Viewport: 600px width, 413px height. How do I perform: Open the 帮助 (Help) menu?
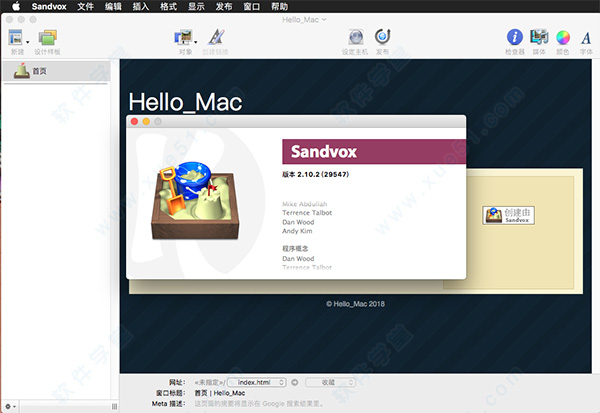(279, 7)
